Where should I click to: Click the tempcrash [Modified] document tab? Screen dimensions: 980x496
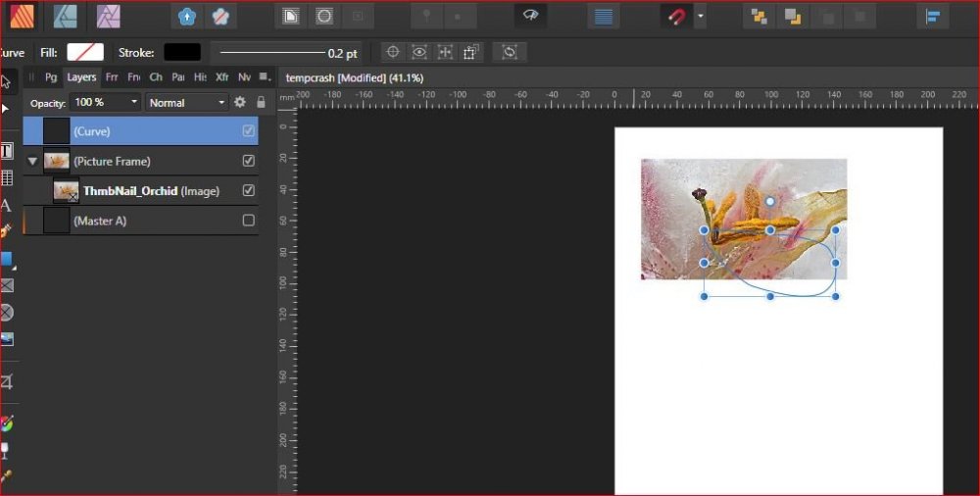click(355, 78)
